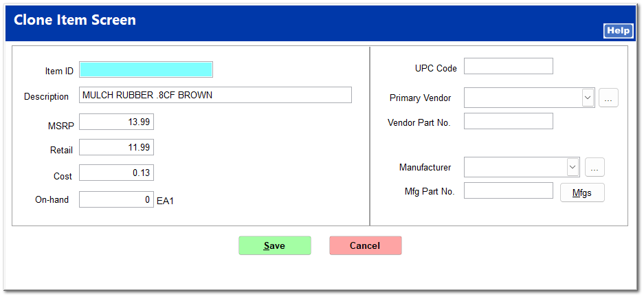
Task: Focus the UPC Code input box
Action: pos(508,66)
